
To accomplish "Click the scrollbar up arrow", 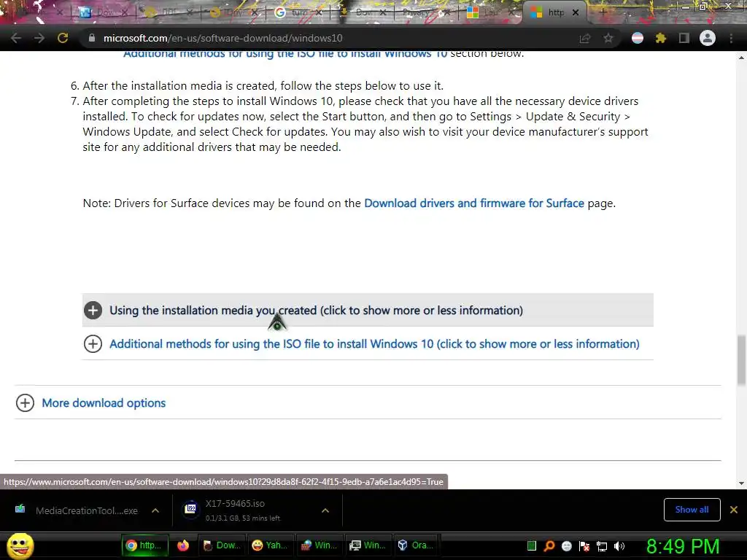I will 741,58.
